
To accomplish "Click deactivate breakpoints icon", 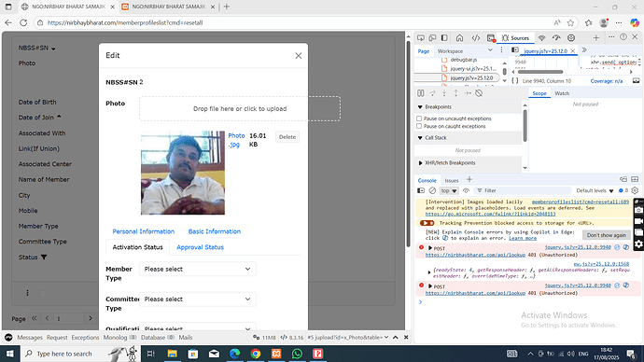I will point(479,93).
